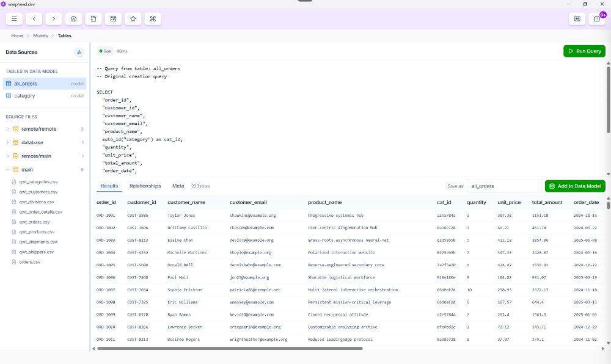
Task: Select category table in data model
Action: (x=45, y=96)
